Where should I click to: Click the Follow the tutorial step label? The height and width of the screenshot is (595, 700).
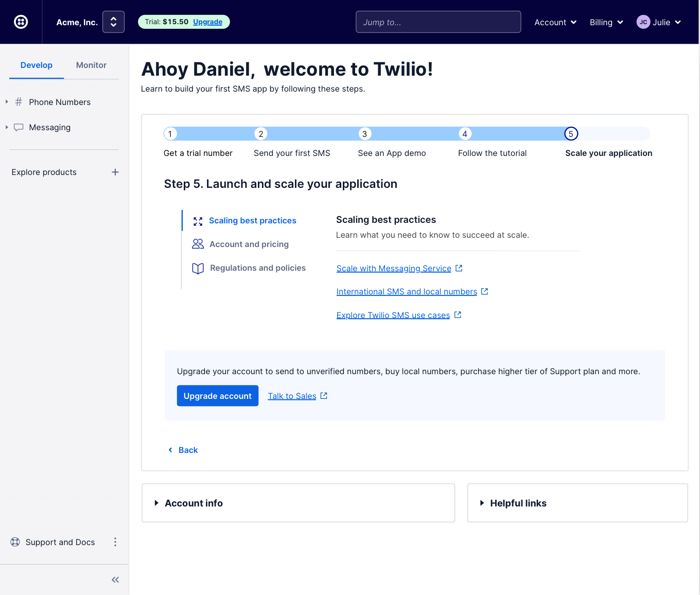click(492, 153)
